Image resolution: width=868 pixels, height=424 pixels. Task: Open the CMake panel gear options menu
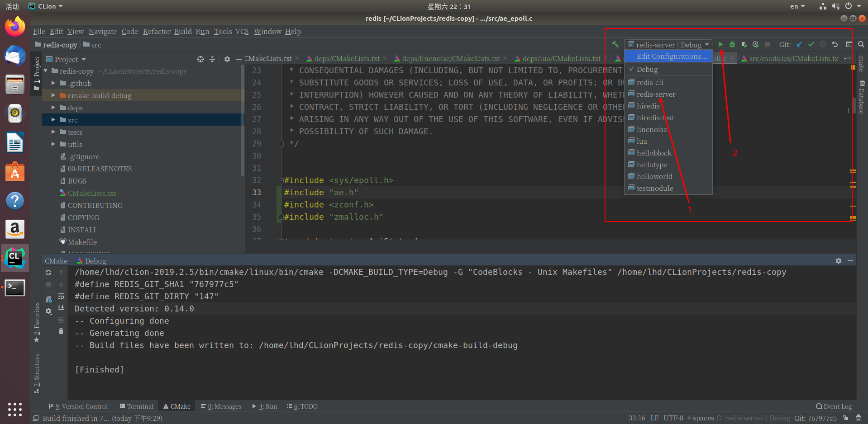coord(49,311)
